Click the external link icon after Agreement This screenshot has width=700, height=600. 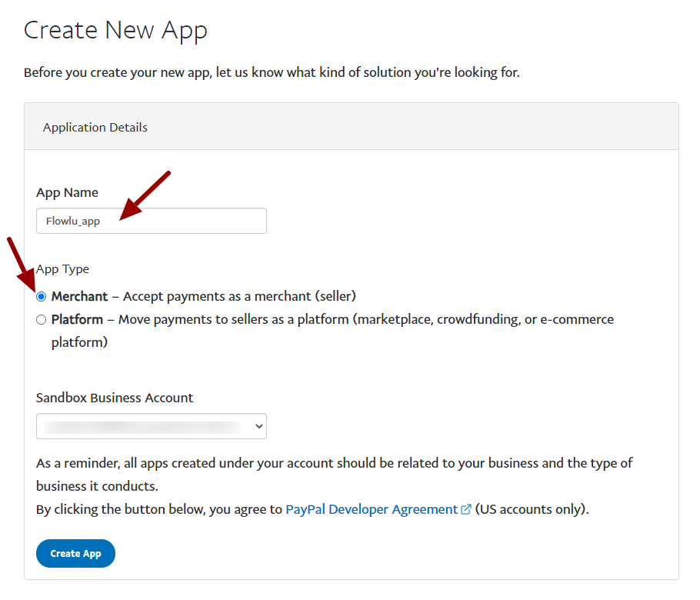tap(465, 509)
